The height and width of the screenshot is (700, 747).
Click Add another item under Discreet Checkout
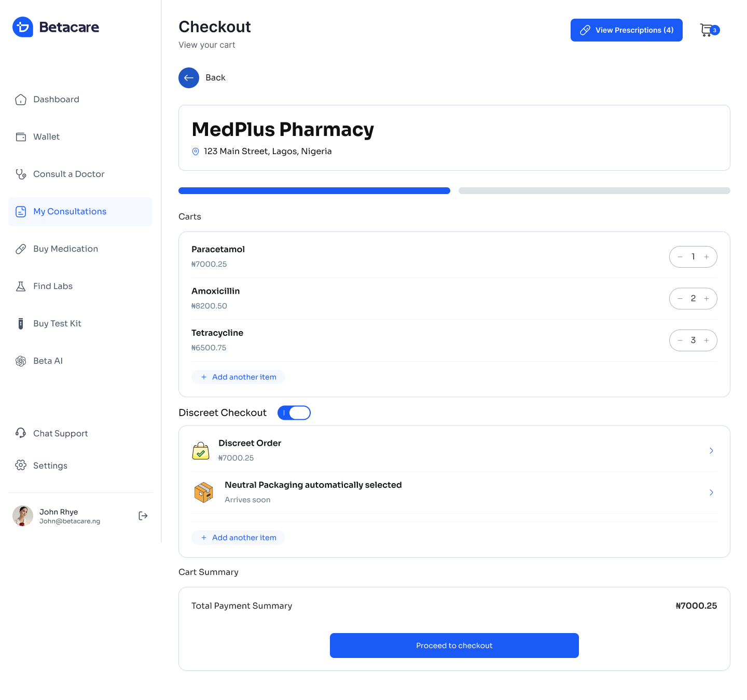pyautogui.click(x=238, y=538)
